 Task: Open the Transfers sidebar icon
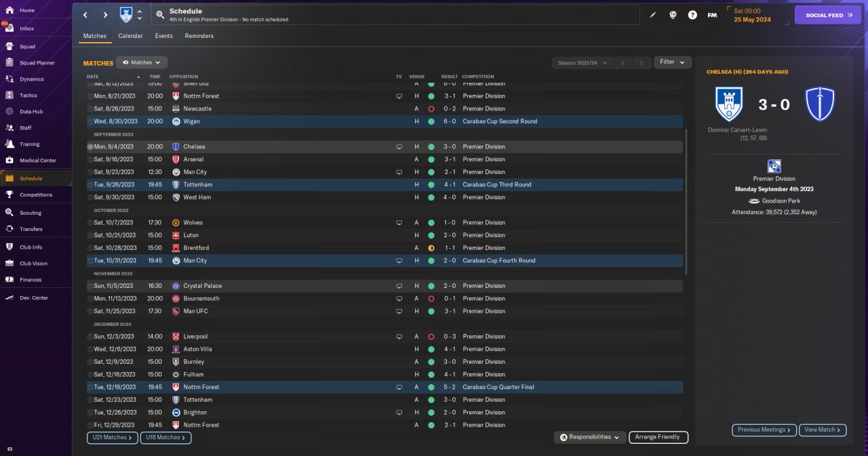[9, 229]
